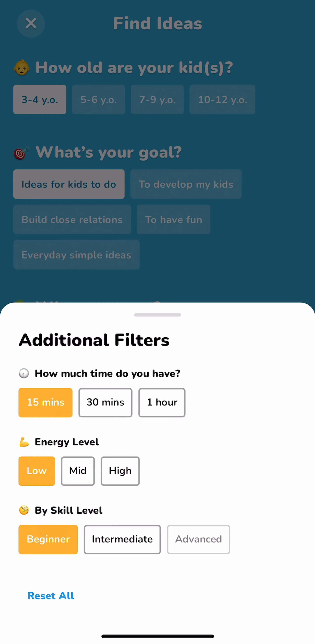The width and height of the screenshot is (315, 644).
Task: Choose the 1 hour time filter
Action: click(162, 402)
